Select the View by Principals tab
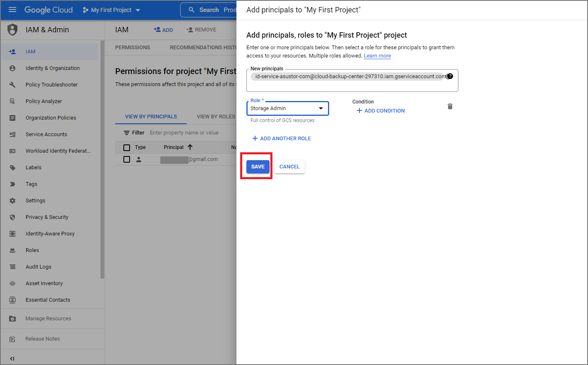This screenshot has width=588, height=365. pyautogui.click(x=151, y=117)
